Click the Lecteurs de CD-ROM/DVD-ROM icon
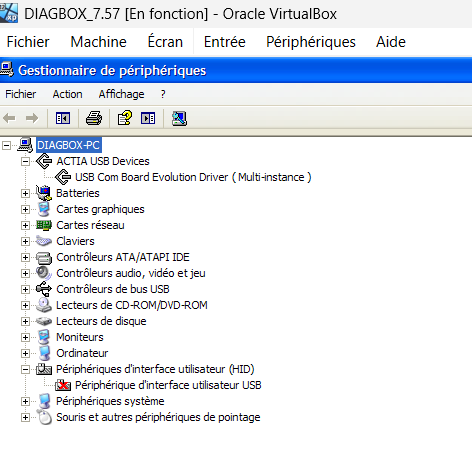 (x=44, y=305)
